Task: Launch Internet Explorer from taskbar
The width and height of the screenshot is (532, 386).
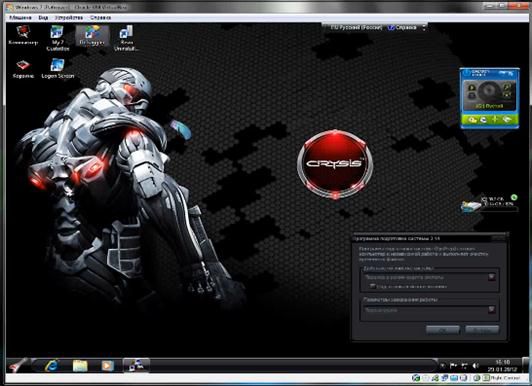Action: click(x=52, y=366)
